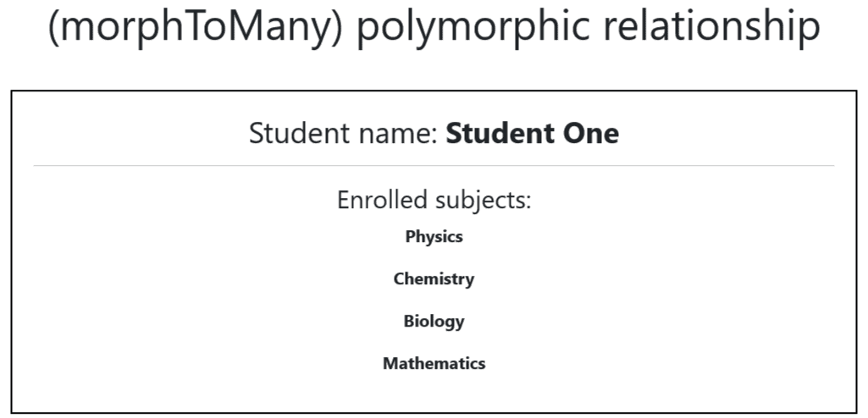
Task: Click the word "Enrolled" in the subheading
Action: [x=383, y=201]
